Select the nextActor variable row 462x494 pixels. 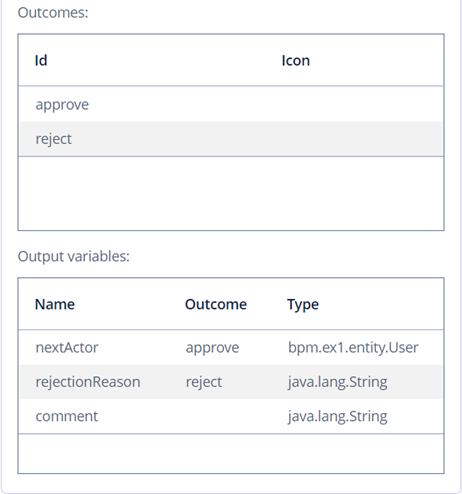tap(231, 348)
